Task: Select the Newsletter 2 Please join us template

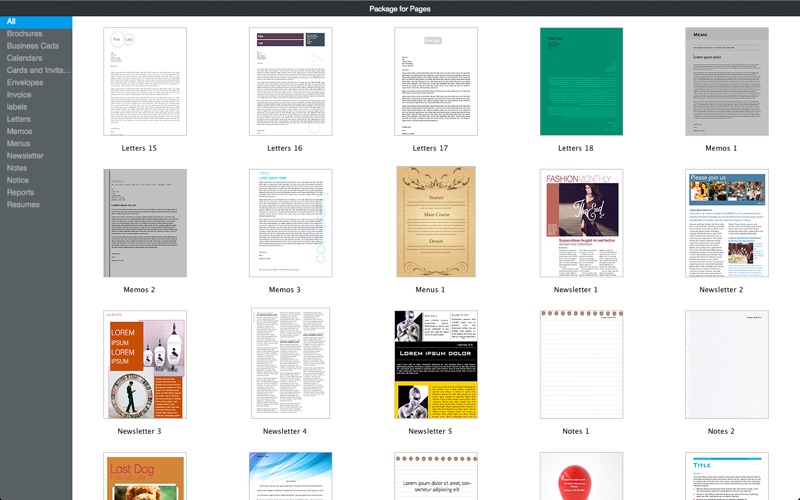Action: 727,223
